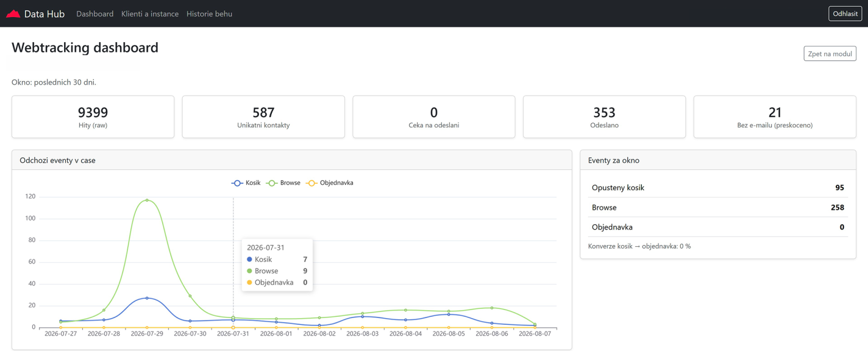Click the tooltip date 2026-07-31
The image size is (868, 351).
tap(266, 247)
